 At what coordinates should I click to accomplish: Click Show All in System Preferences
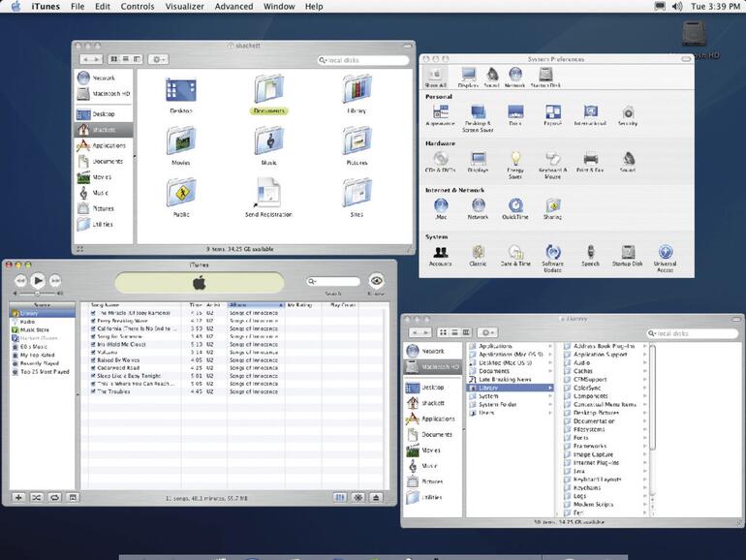[x=437, y=75]
